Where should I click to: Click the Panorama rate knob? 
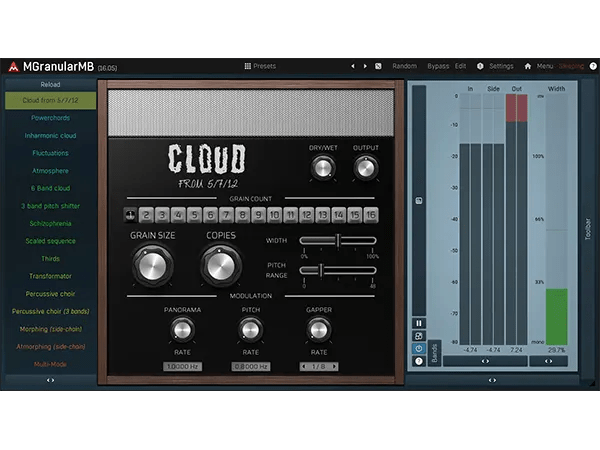182,330
